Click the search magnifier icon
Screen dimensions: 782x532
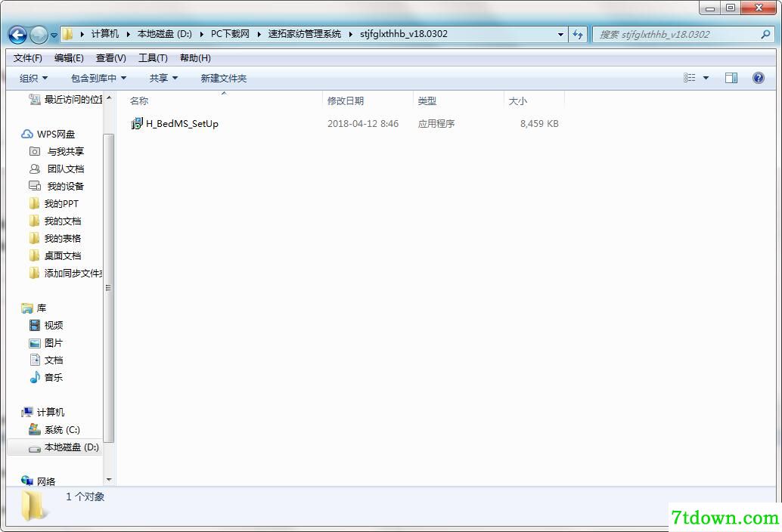coord(765,34)
